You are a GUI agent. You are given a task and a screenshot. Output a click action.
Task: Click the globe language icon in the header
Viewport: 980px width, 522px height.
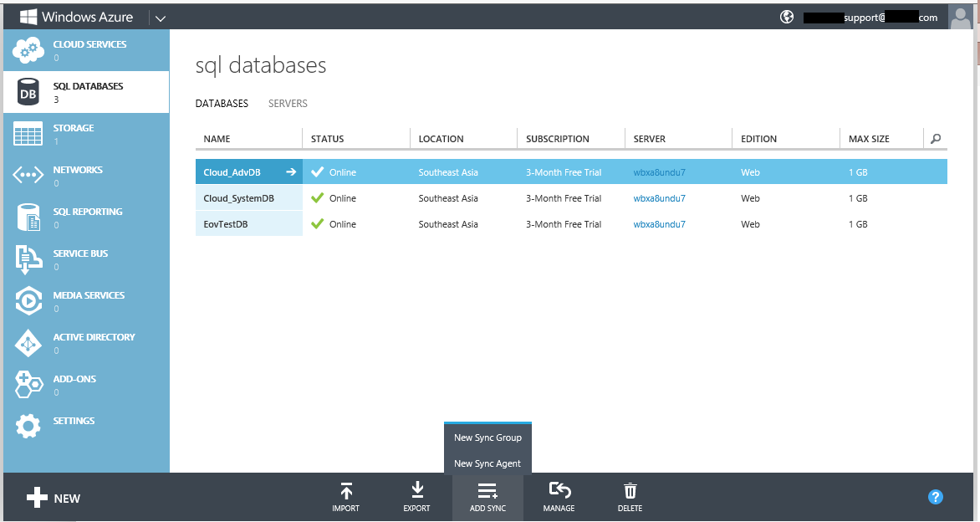pyautogui.click(x=786, y=16)
